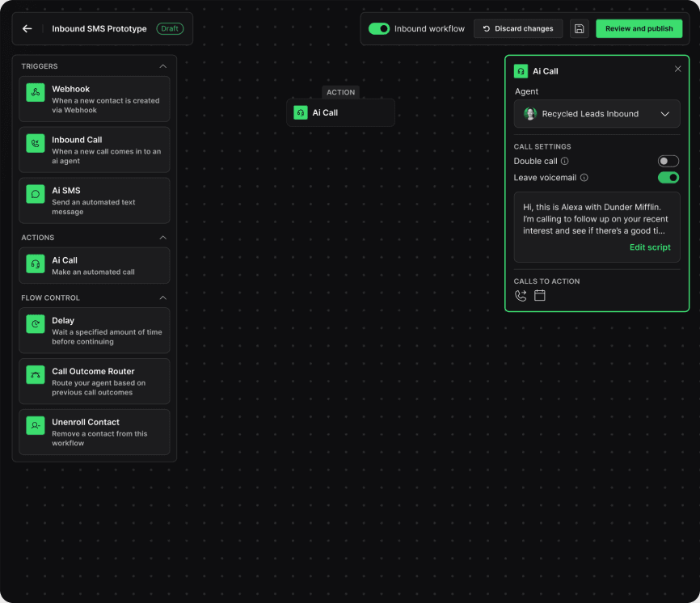Viewport: 700px width, 603px height.
Task: Select the Call Outcome Router card
Action: point(95,382)
